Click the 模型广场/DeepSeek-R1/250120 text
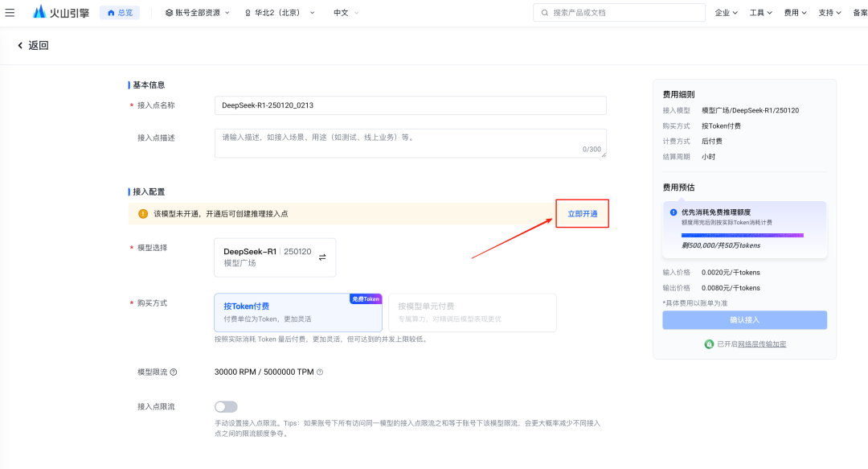 [x=750, y=110]
